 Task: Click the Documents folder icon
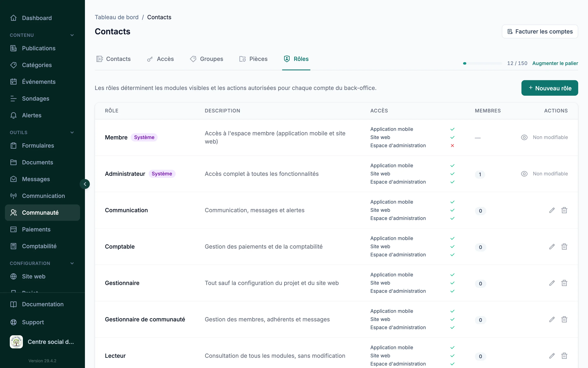(x=14, y=162)
